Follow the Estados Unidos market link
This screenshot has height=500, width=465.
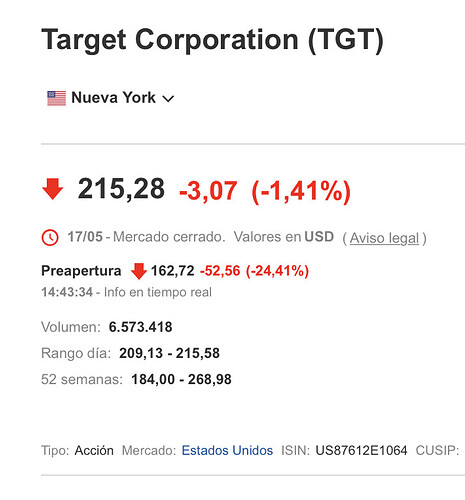pos(227,450)
